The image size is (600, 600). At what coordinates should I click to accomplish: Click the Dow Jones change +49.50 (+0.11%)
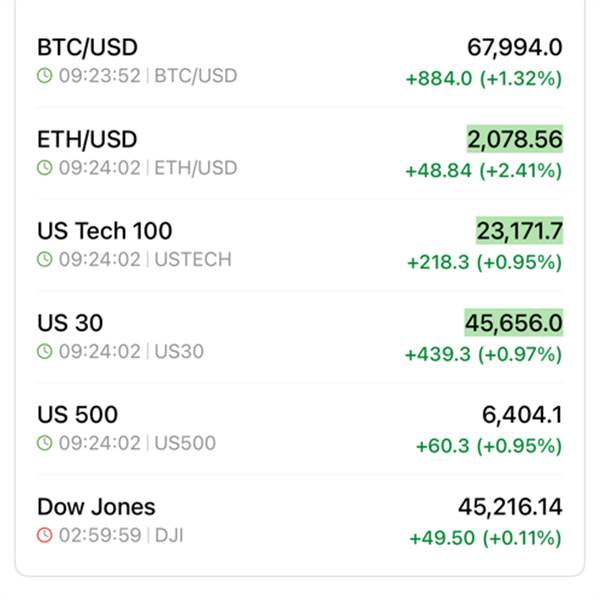tap(485, 538)
